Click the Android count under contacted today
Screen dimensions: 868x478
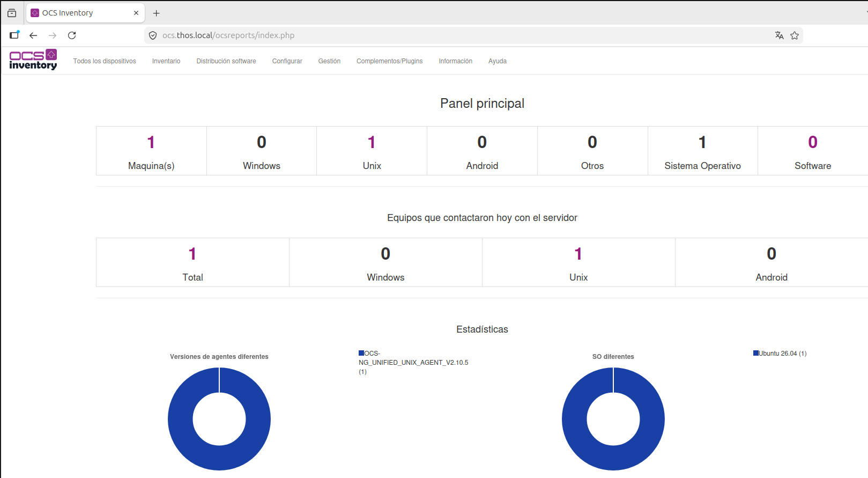pos(771,254)
